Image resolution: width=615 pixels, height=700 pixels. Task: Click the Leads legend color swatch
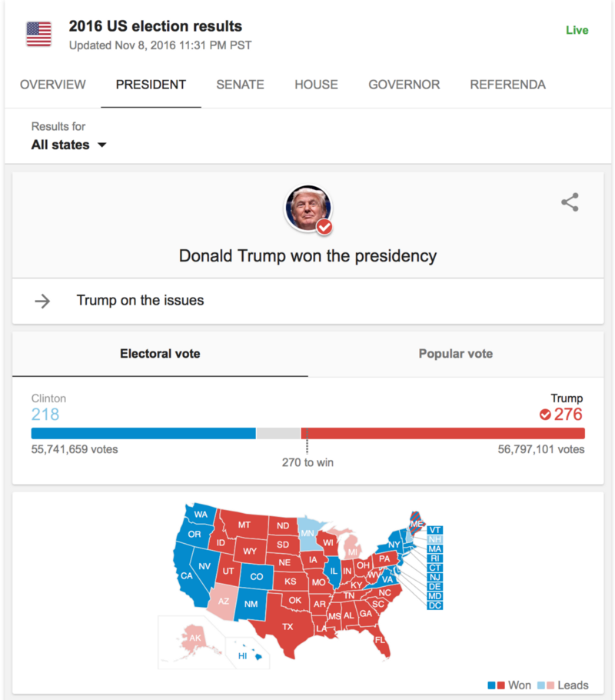[x=547, y=685]
